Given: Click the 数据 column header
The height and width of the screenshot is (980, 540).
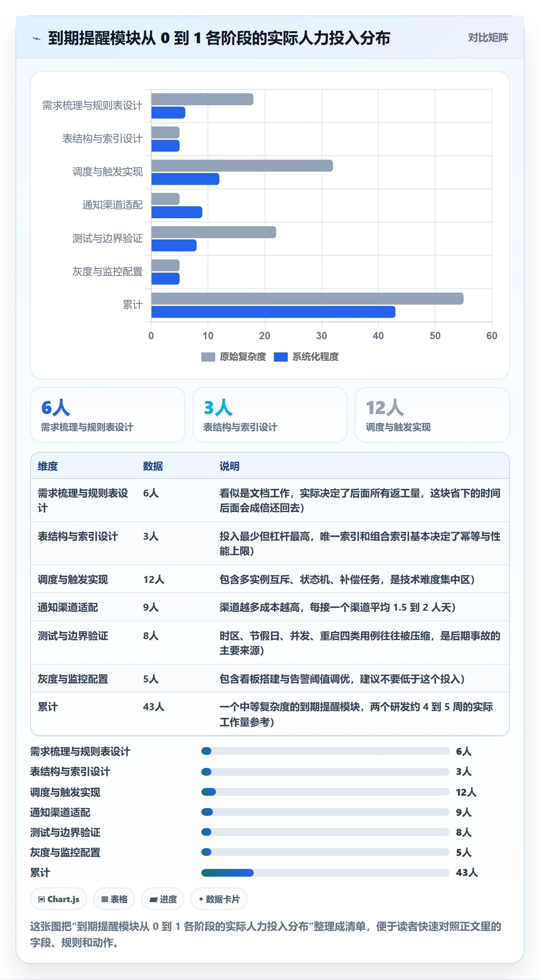Looking at the screenshot, I should [x=153, y=466].
